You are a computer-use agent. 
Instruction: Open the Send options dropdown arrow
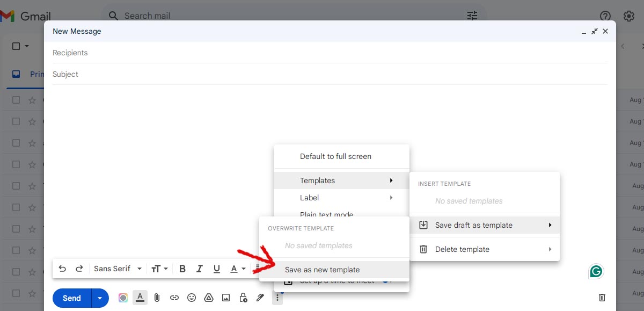tap(100, 298)
